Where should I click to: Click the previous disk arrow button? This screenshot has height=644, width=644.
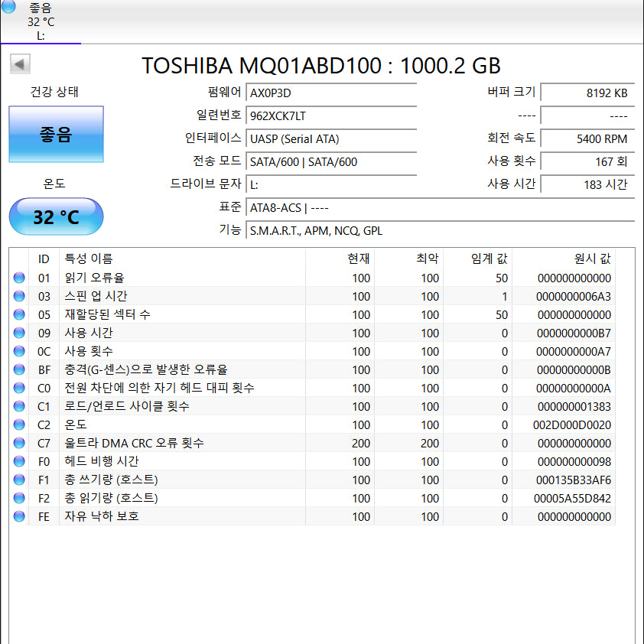pyautogui.click(x=20, y=64)
